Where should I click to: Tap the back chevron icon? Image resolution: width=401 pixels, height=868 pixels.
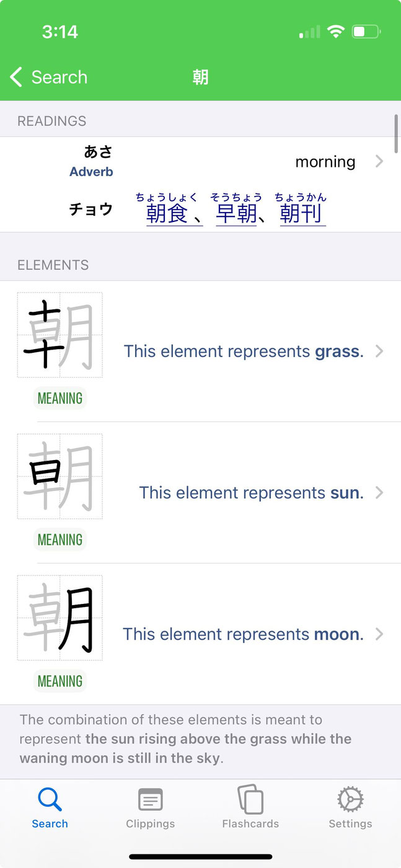(x=16, y=77)
